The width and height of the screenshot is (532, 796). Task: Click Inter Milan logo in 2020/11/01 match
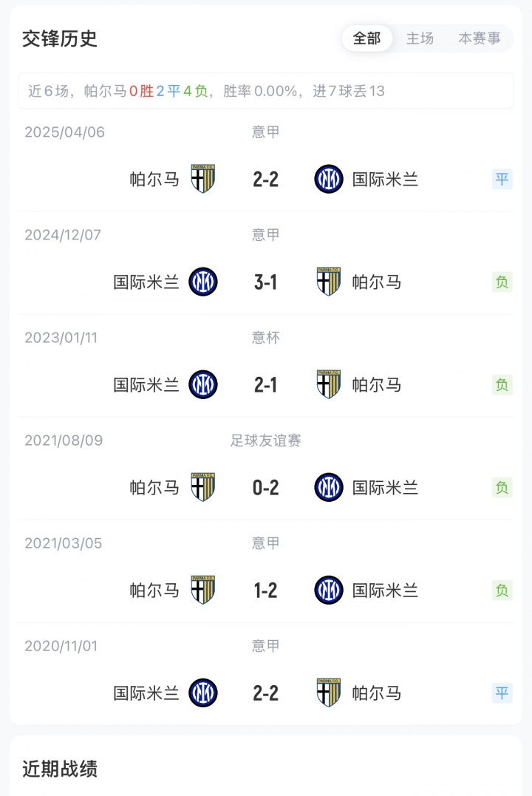pyautogui.click(x=203, y=693)
